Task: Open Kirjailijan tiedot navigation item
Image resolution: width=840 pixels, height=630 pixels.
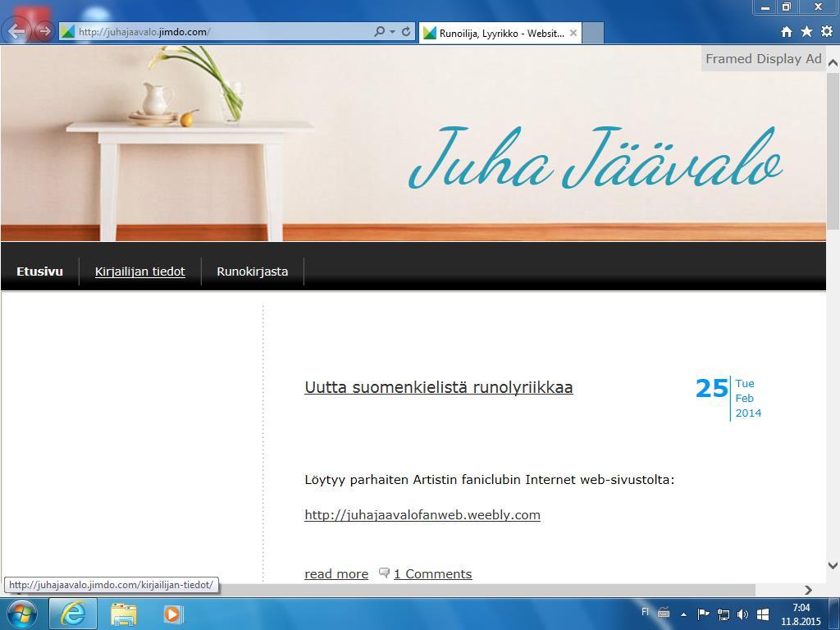Action: [139, 272]
